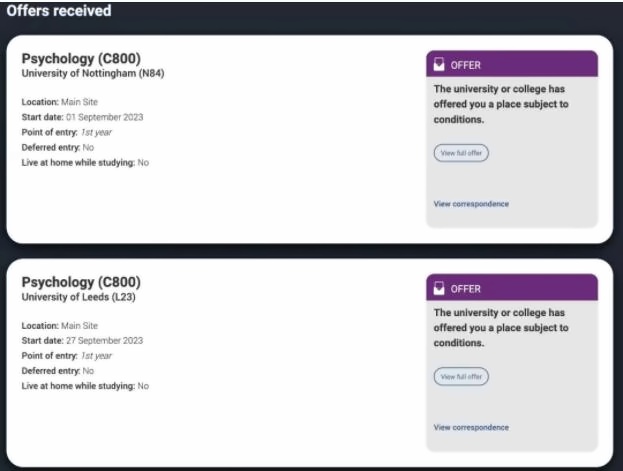Click the Deferred entry line in the Leeds card
This screenshot has height=471, width=623.
[x=58, y=371]
